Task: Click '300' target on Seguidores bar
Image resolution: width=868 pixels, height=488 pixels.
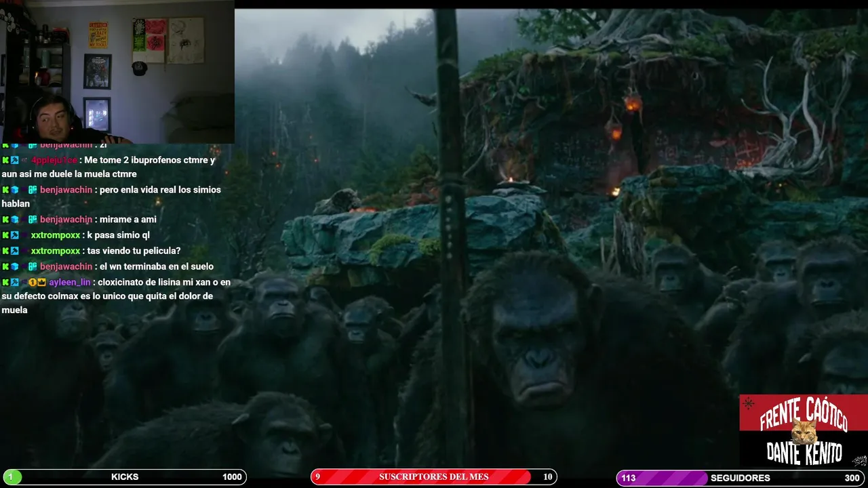Action: pyautogui.click(x=852, y=478)
